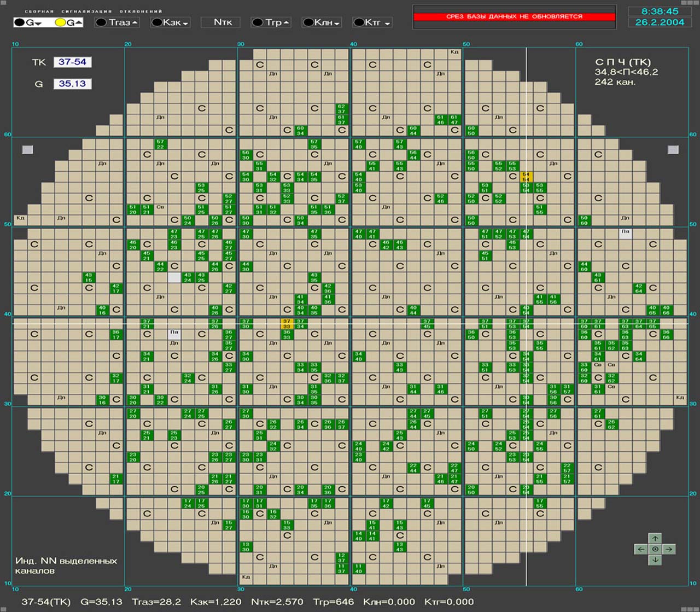This screenshot has width=700, height=612.
Task: Select the green channel cell 16/32
Action: 273,514
